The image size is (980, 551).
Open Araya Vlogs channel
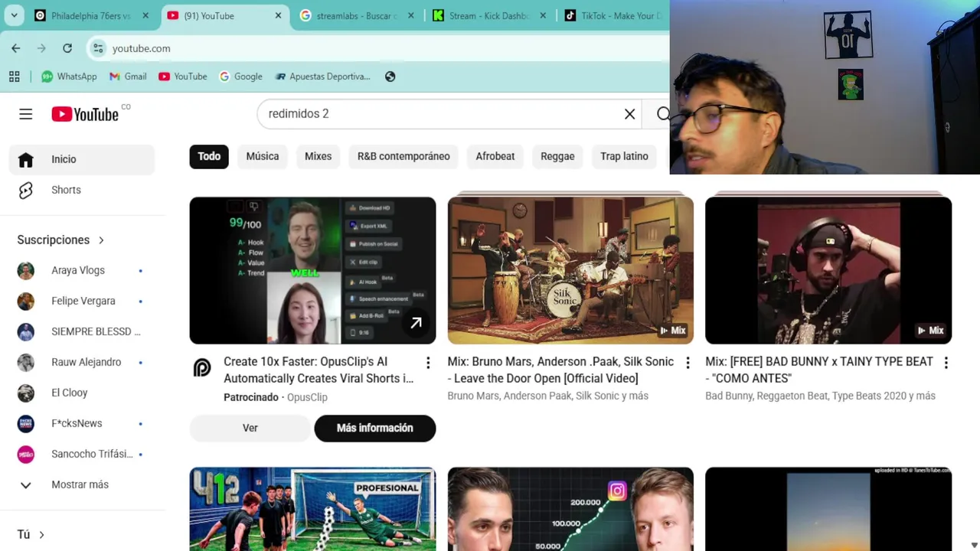click(82, 270)
